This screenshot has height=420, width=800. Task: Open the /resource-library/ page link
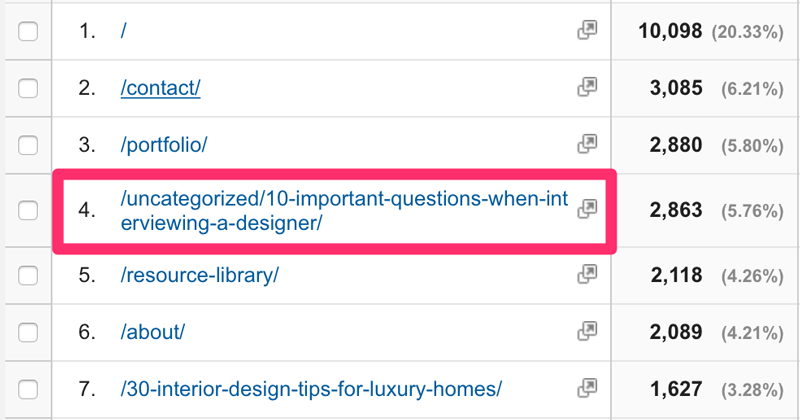[199, 275]
